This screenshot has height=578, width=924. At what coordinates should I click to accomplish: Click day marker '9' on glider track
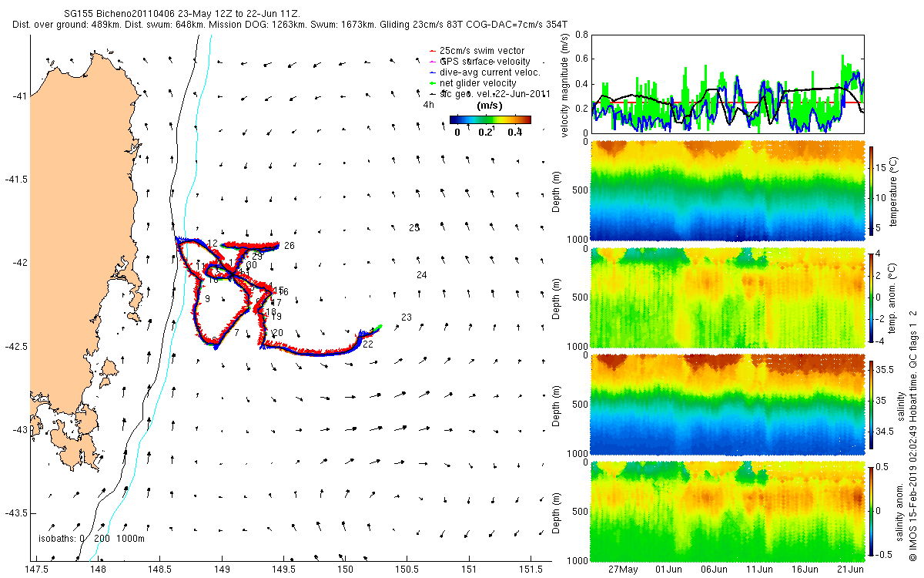coord(207,298)
